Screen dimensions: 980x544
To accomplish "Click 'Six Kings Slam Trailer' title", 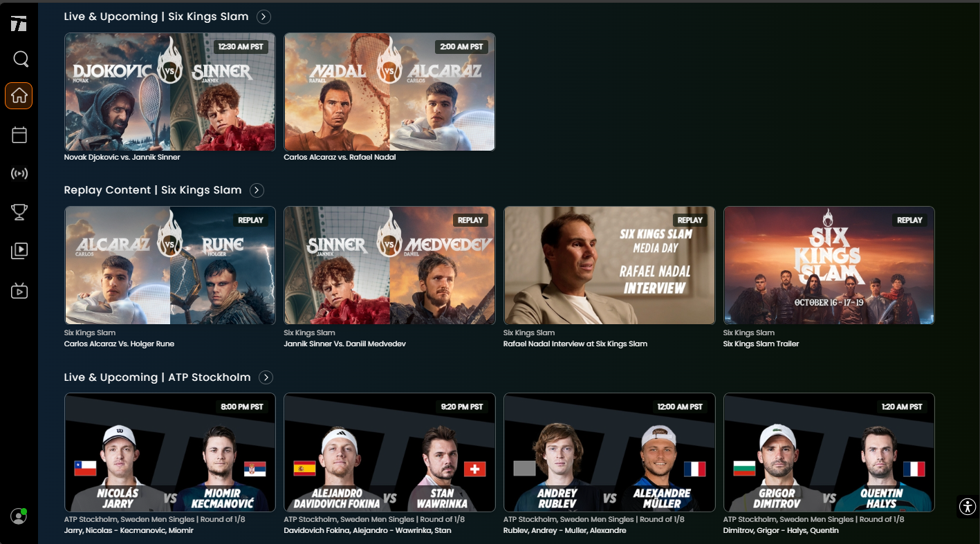I will [x=761, y=344].
